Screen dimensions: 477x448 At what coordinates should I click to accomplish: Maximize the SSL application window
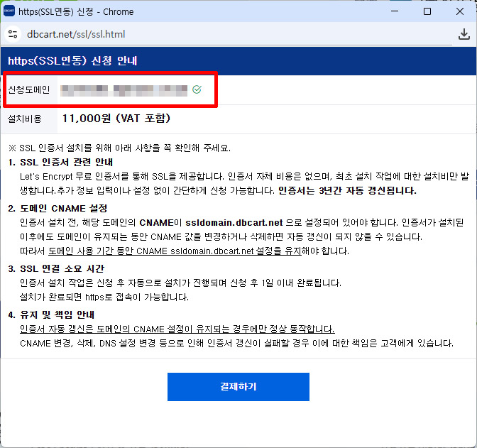[427, 11]
